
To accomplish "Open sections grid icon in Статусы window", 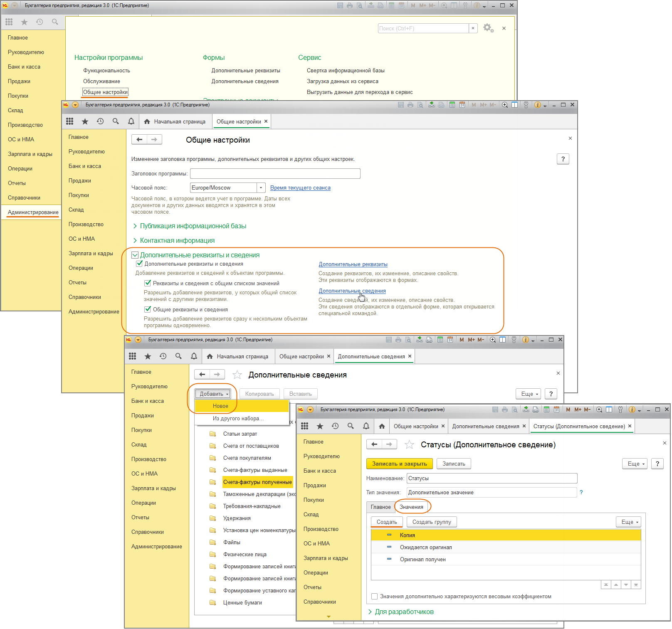I will 305,426.
